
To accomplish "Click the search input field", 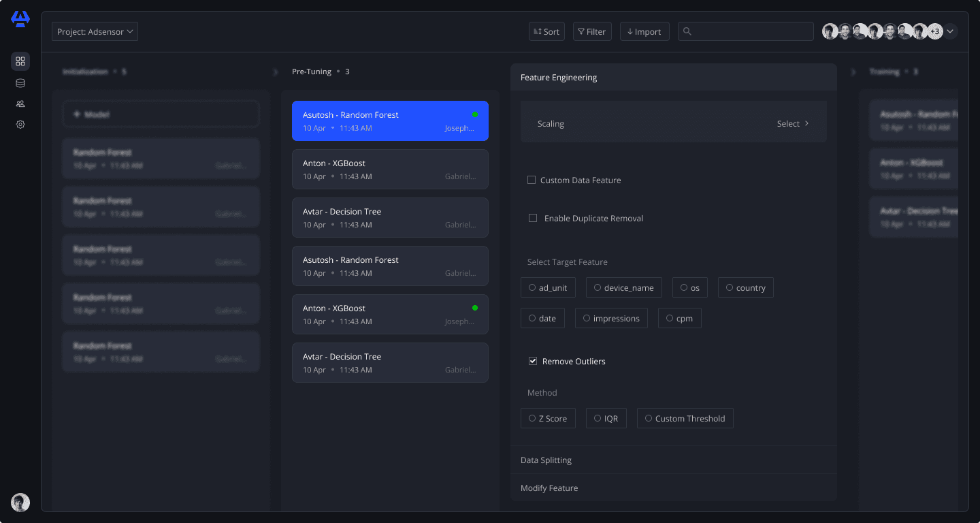I will click(746, 31).
